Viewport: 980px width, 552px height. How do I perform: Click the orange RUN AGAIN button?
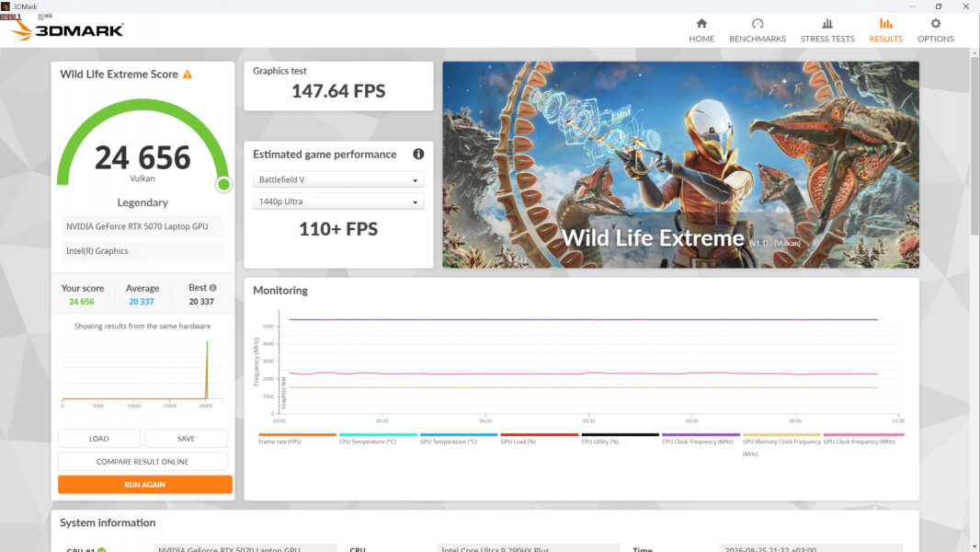(x=145, y=485)
